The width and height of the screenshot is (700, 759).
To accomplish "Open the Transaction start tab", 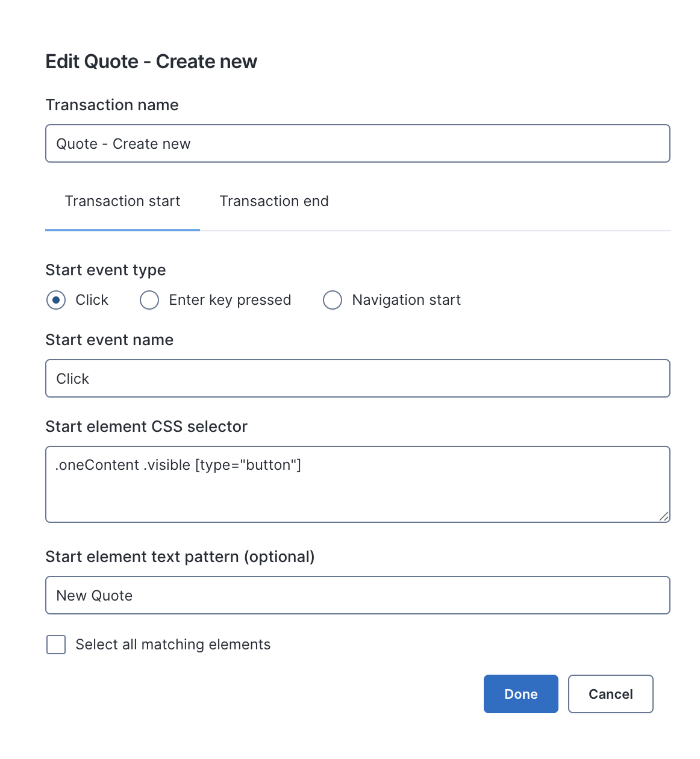I will (x=122, y=201).
